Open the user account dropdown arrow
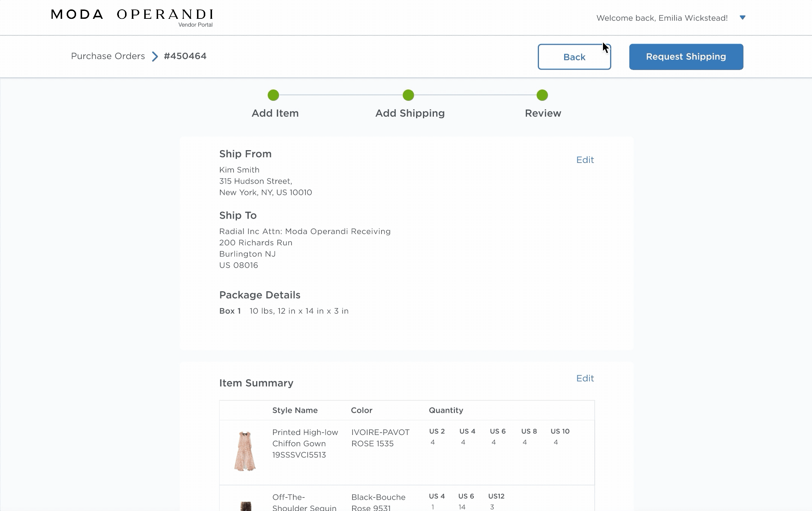The image size is (812, 511). (x=742, y=18)
